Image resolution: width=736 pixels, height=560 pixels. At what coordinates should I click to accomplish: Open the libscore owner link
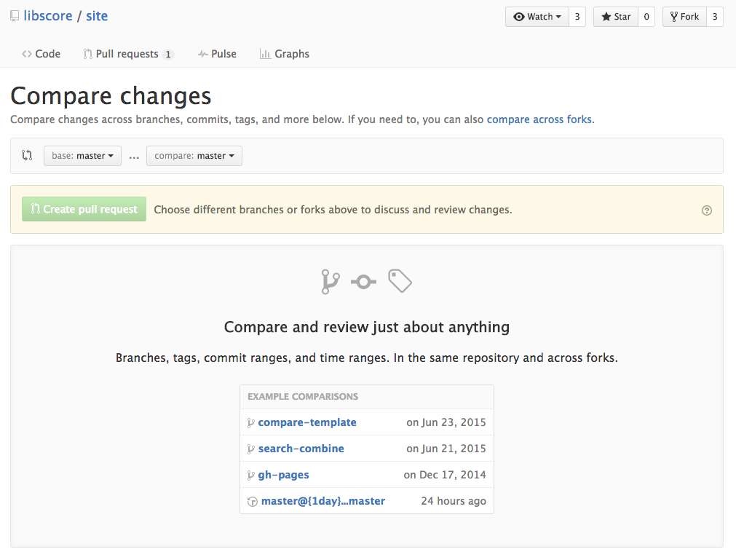point(48,16)
